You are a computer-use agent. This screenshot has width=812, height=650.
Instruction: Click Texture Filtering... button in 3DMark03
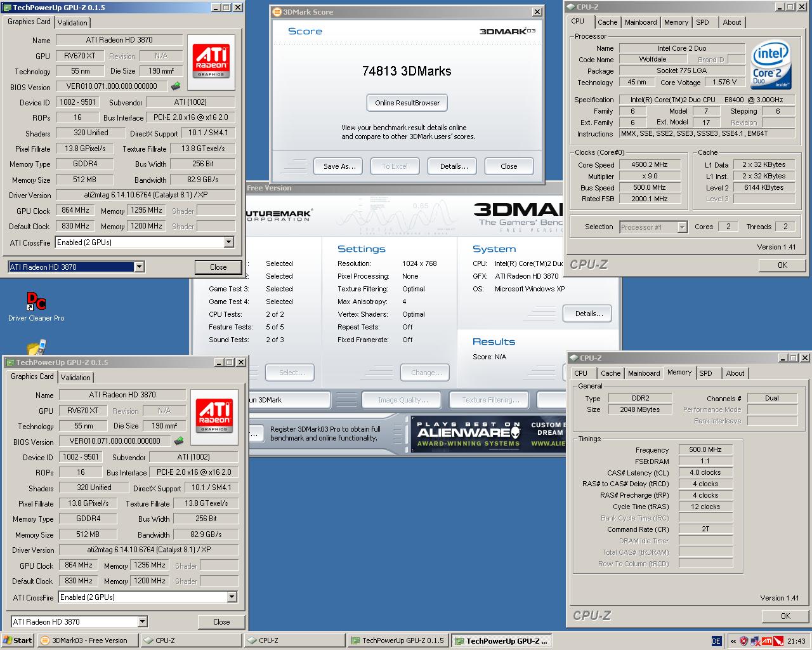490,400
